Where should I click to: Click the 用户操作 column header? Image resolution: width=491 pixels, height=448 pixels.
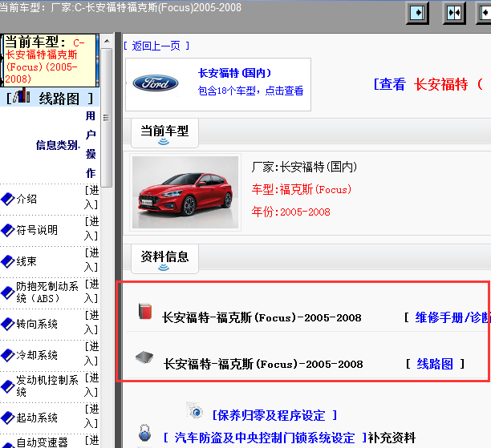[91, 144]
